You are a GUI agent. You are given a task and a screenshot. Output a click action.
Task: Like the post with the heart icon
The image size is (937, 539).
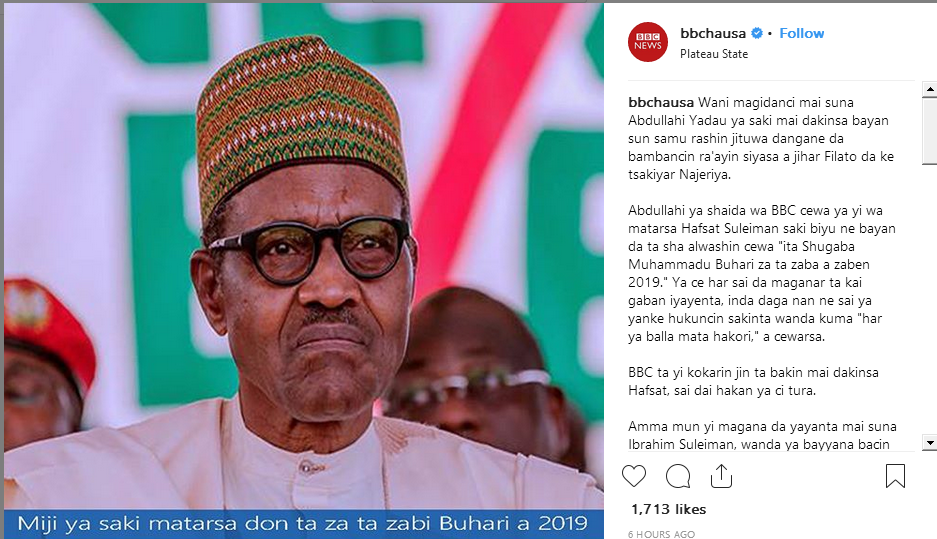[633, 476]
